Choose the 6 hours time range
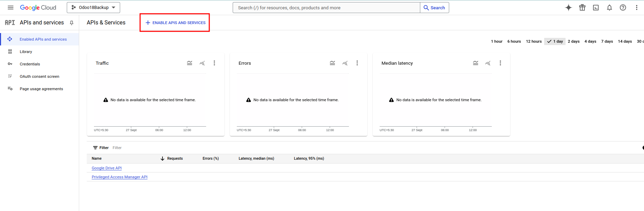Screen dimensions: 644x211 point(514,41)
